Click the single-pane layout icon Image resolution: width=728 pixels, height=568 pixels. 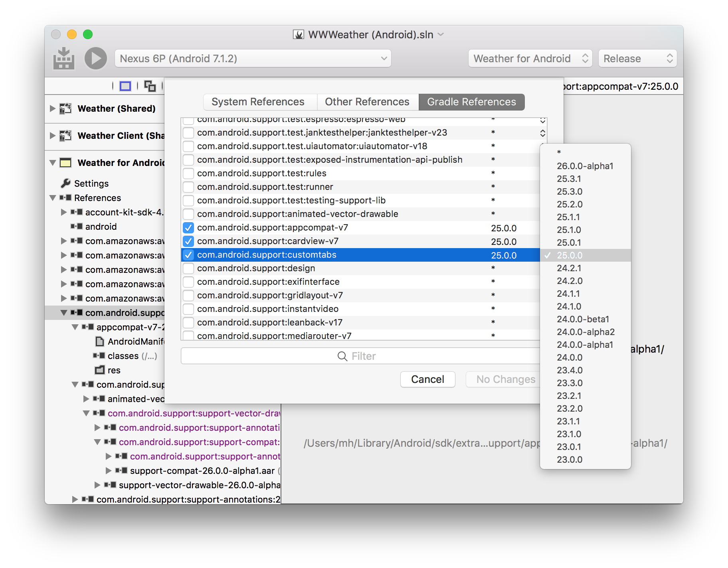125,86
